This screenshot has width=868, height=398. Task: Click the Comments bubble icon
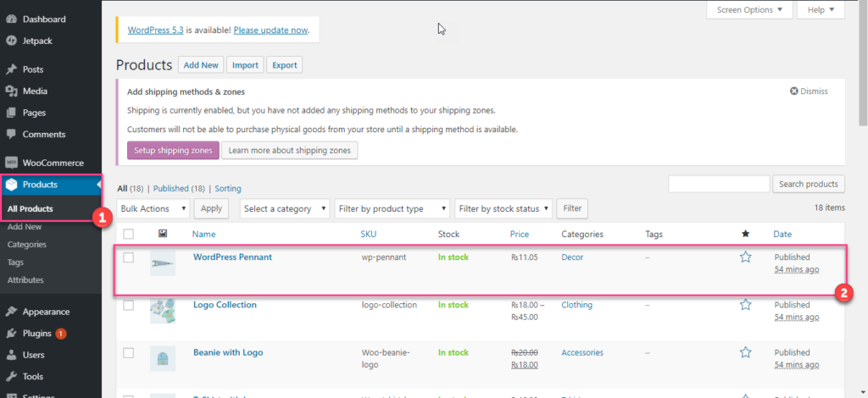(11, 135)
